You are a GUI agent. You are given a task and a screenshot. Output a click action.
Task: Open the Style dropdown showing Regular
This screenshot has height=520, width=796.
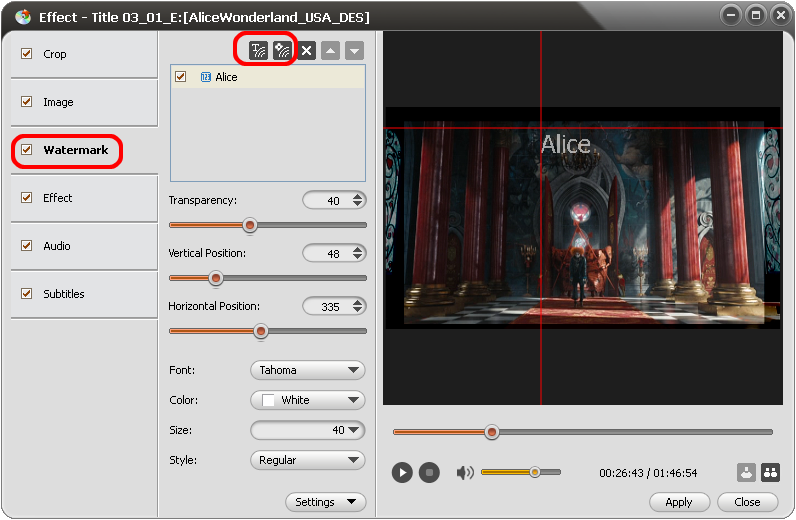[308, 460]
